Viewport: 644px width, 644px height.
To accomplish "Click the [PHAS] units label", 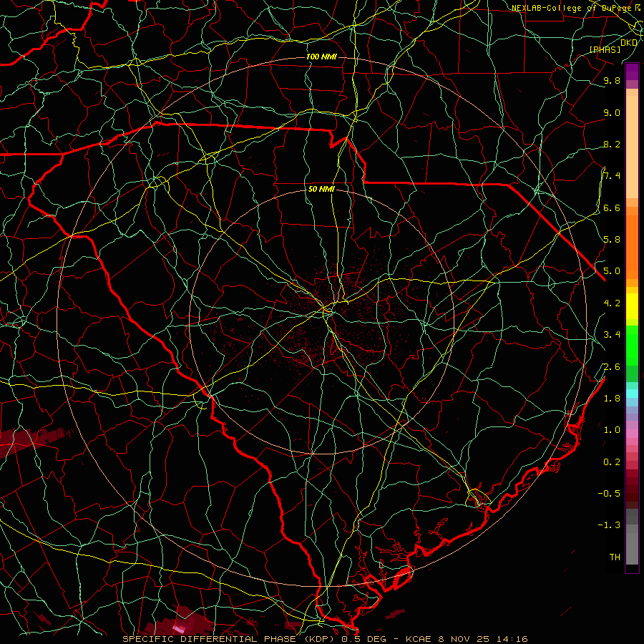I will click(605, 49).
